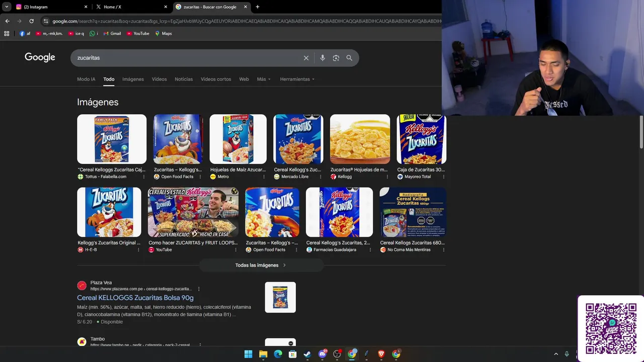Open the corn flakes bowl Kellogg thumbnail

360,139
